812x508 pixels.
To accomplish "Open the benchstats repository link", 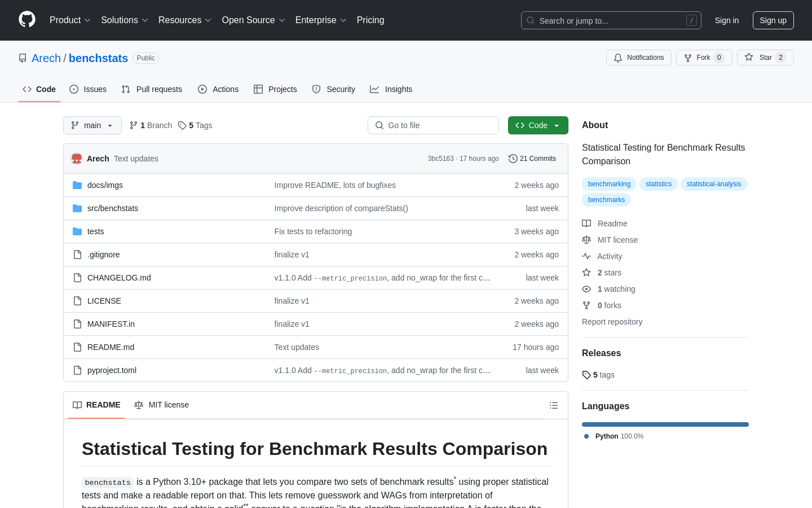I will 98,58.
